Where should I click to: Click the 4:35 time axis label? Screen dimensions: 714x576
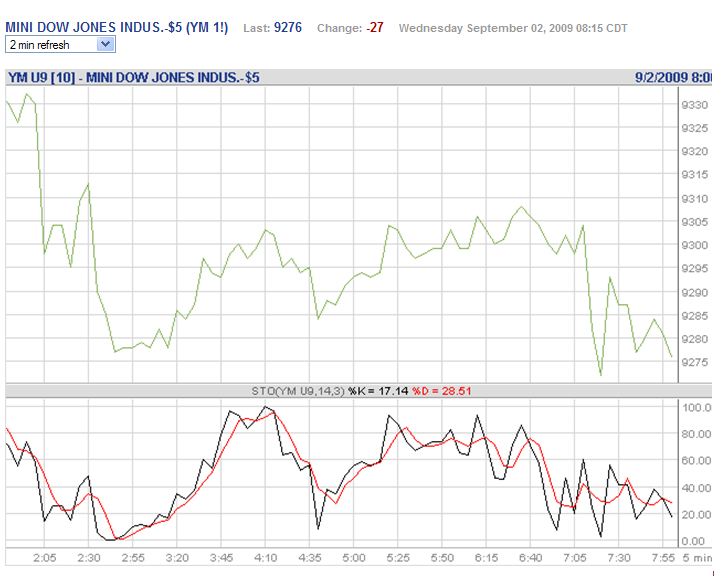pyautogui.click(x=310, y=558)
